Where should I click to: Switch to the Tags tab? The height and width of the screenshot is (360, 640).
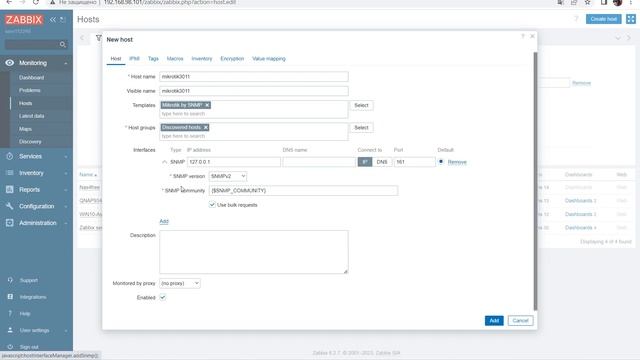point(153,59)
